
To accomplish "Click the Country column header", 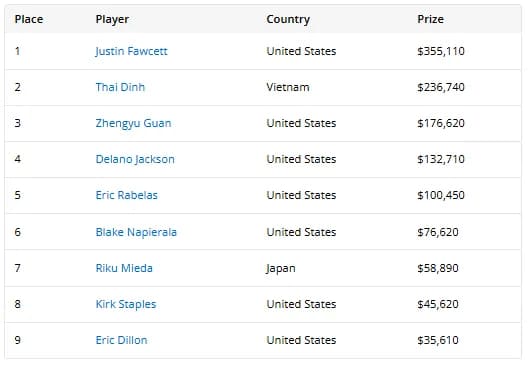I will (288, 20).
